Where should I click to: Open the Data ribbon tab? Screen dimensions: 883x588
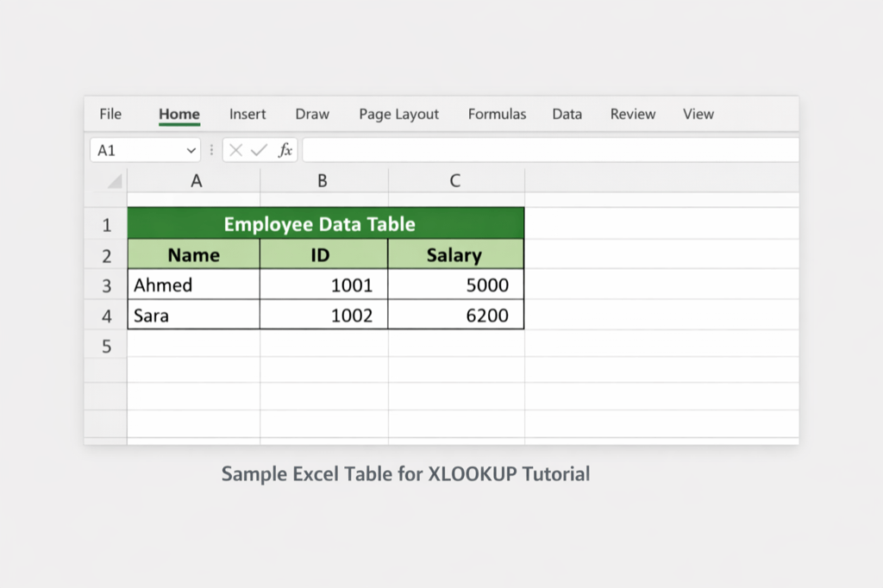click(567, 114)
